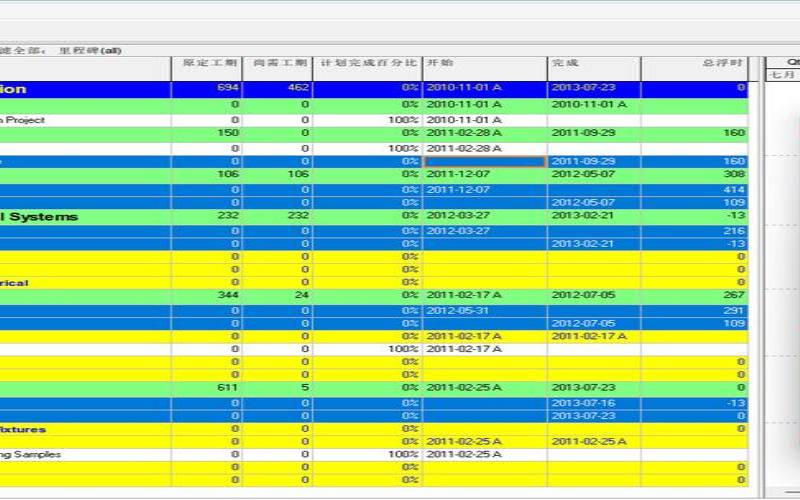Screen dimensions: 800x500
Task: Select the 总浮时 column header
Action: click(694, 63)
